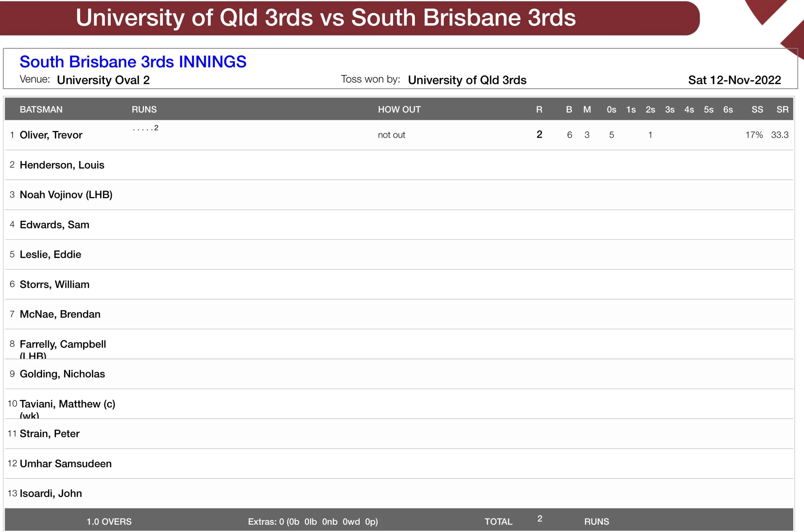The height and width of the screenshot is (532, 804).
Task: Choose Storrs, William batsman row
Action: coord(54,284)
